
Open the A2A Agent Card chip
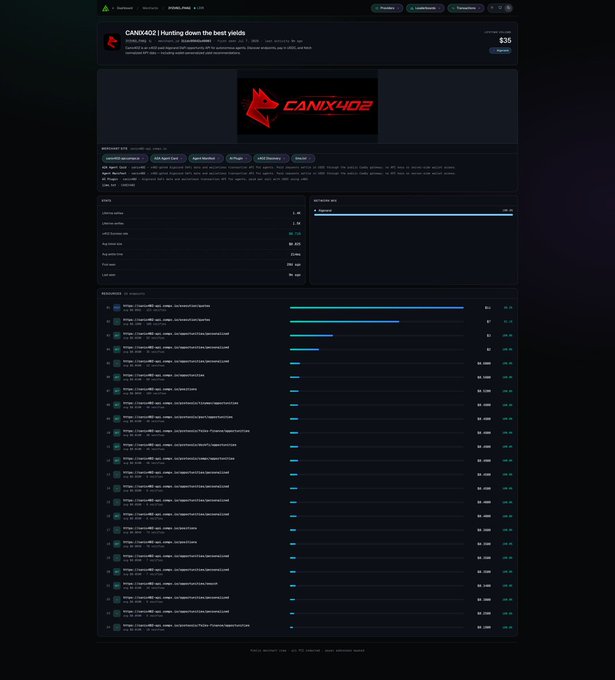pos(168,159)
